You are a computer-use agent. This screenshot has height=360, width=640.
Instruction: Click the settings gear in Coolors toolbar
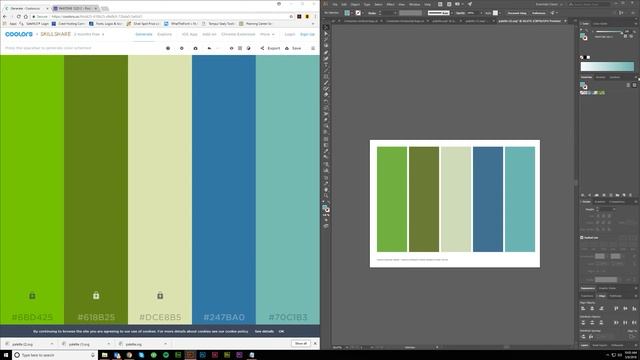tap(182, 48)
